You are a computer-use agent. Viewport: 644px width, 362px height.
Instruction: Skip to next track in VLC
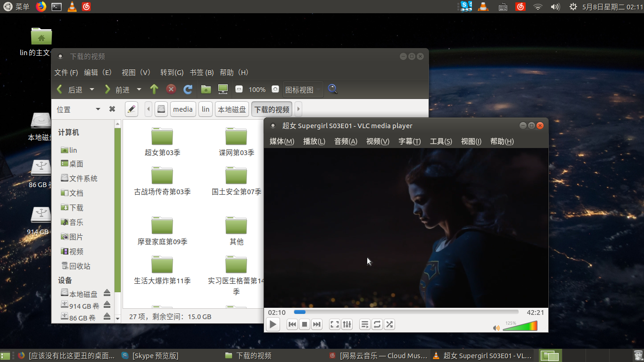tap(317, 324)
